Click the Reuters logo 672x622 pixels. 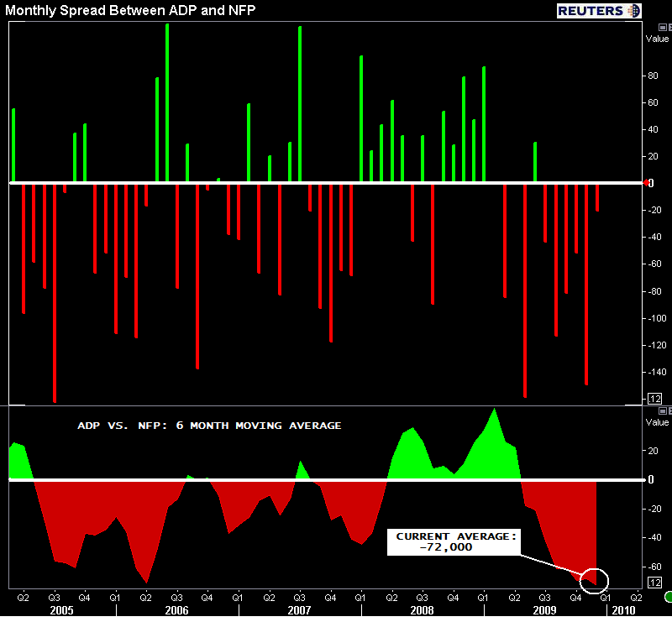(x=598, y=10)
